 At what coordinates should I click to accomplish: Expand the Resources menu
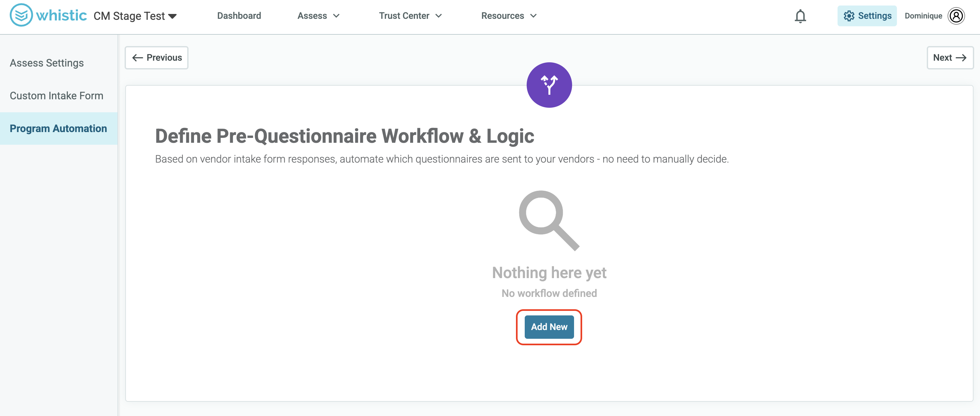click(x=508, y=16)
